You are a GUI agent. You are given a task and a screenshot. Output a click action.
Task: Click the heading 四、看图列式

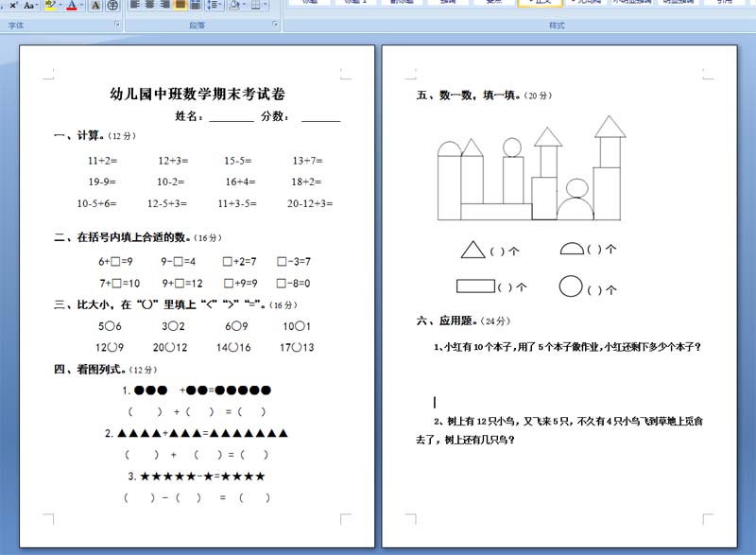click(90, 370)
